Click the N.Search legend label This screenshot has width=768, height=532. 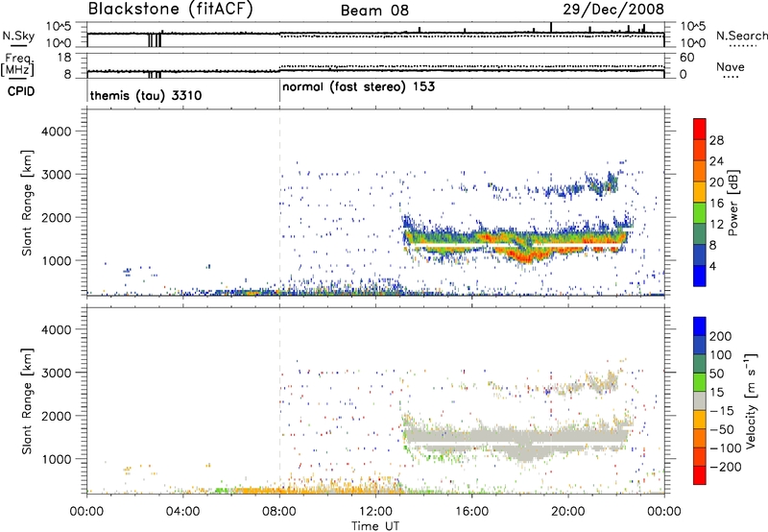pyautogui.click(x=742, y=36)
